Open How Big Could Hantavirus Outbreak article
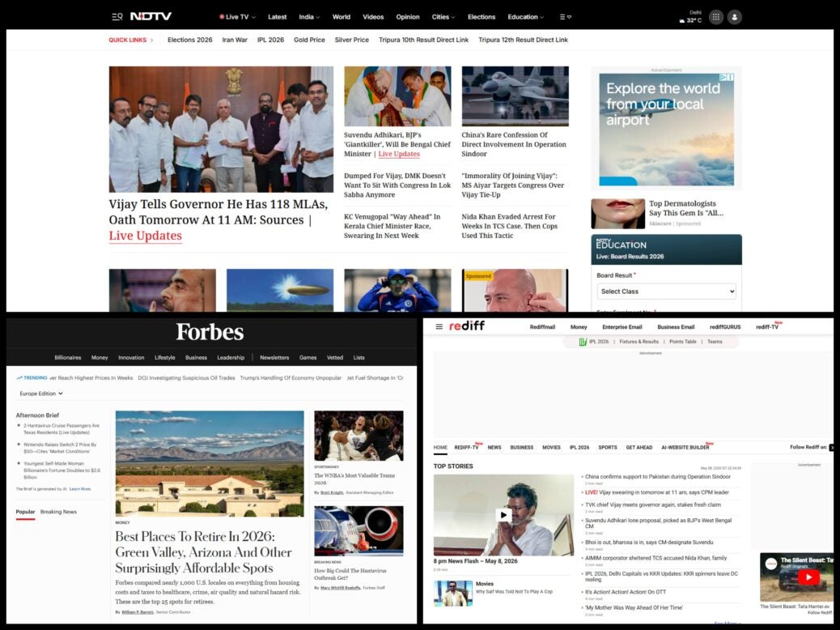Screen dimensions: 840x630 pyautogui.click(x=350, y=574)
